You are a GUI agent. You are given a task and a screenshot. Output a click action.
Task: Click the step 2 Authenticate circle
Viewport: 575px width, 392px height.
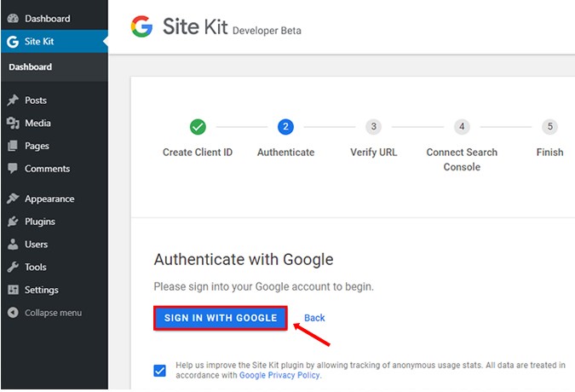[285, 127]
